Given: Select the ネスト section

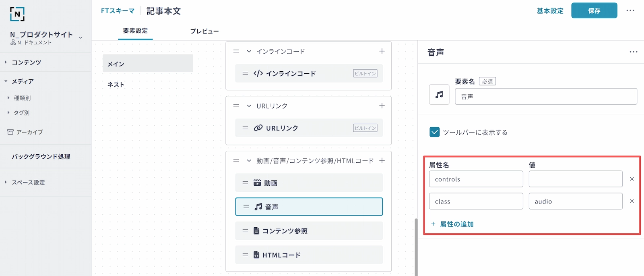Looking at the screenshot, I should coord(116,85).
